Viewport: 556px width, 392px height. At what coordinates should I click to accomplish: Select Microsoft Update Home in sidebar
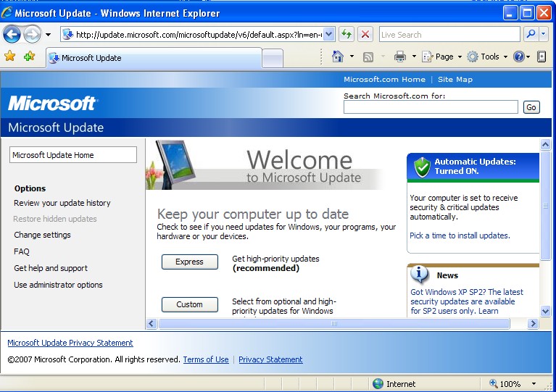[x=73, y=155]
